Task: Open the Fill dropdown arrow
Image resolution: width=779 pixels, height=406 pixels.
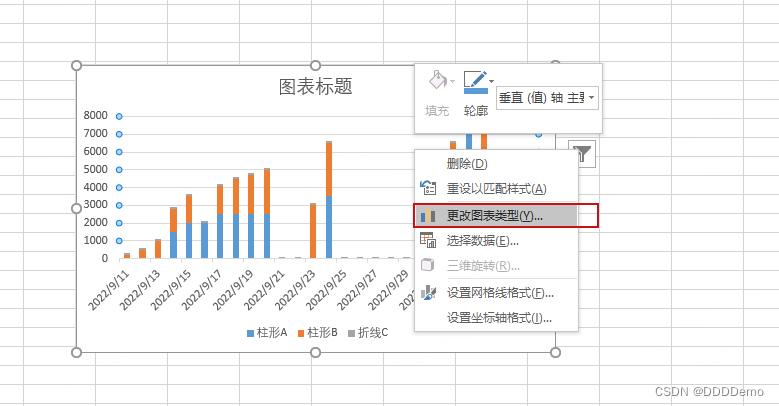Action: [452, 81]
